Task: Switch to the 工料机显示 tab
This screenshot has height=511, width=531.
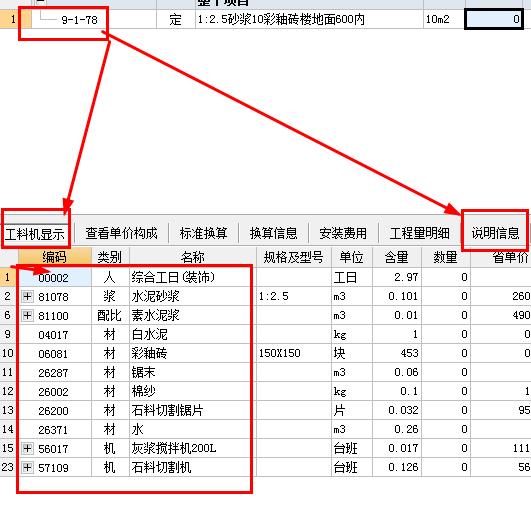Action: [x=35, y=234]
